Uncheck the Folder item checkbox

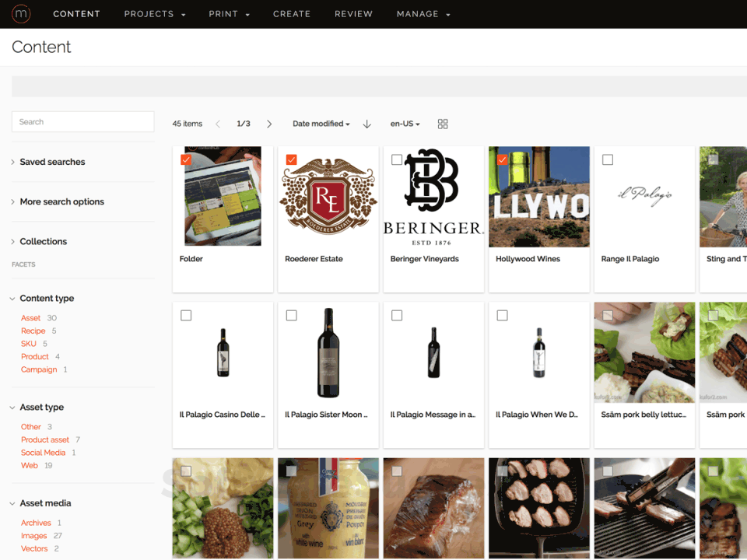pos(186,159)
